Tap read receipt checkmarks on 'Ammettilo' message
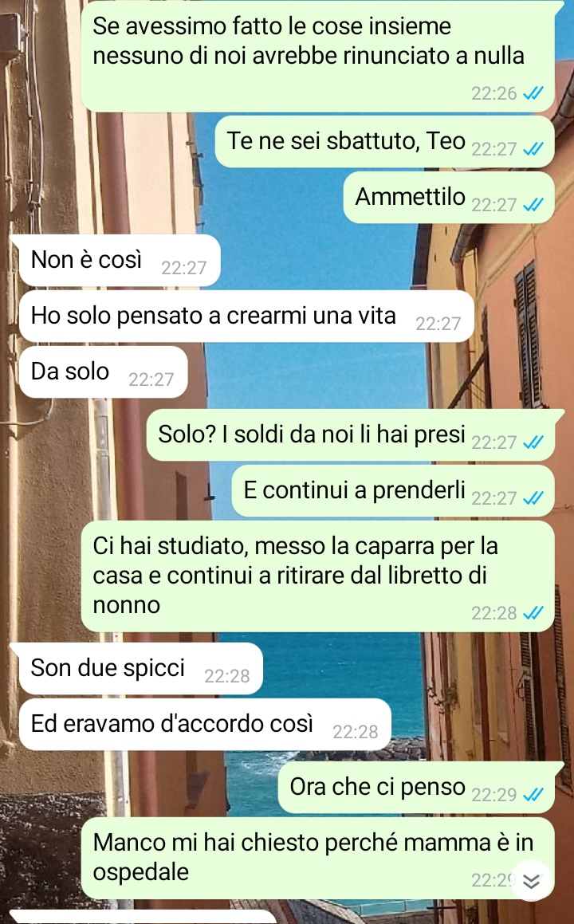The image size is (574, 924). click(533, 204)
